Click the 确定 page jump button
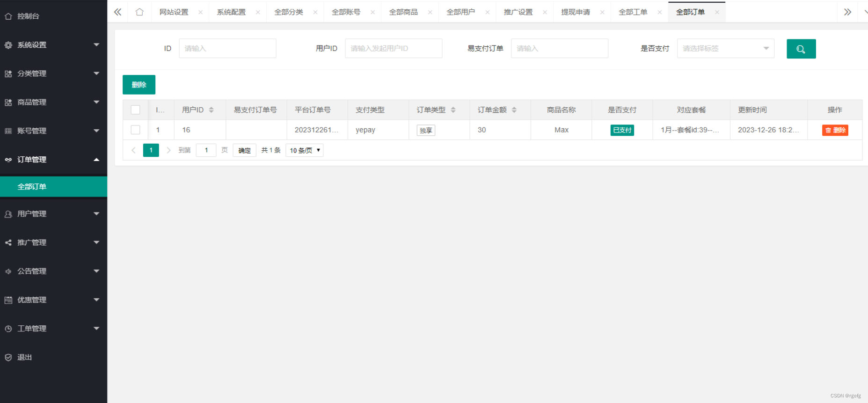The height and width of the screenshot is (403, 868). [244, 150]
